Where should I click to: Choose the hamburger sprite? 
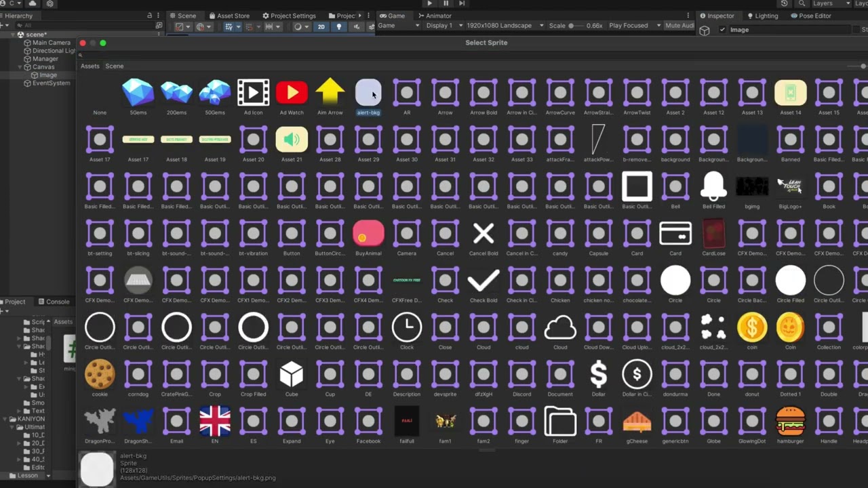tap(791, 421)
